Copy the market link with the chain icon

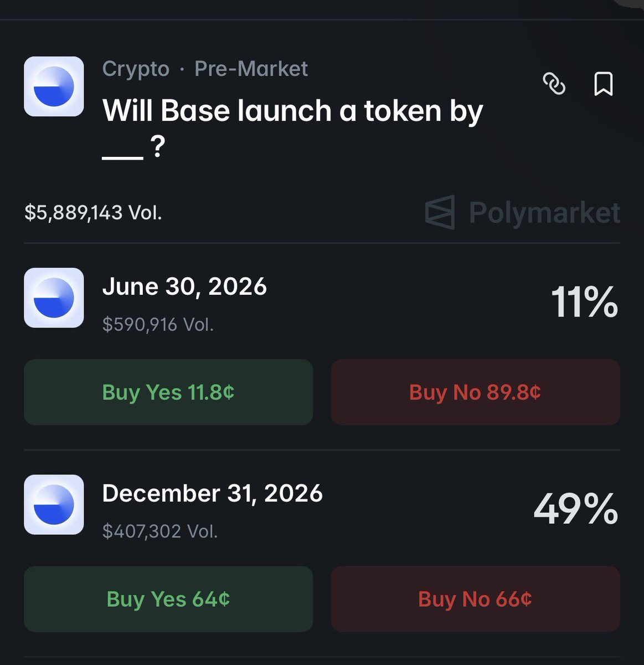coord(554,84)
